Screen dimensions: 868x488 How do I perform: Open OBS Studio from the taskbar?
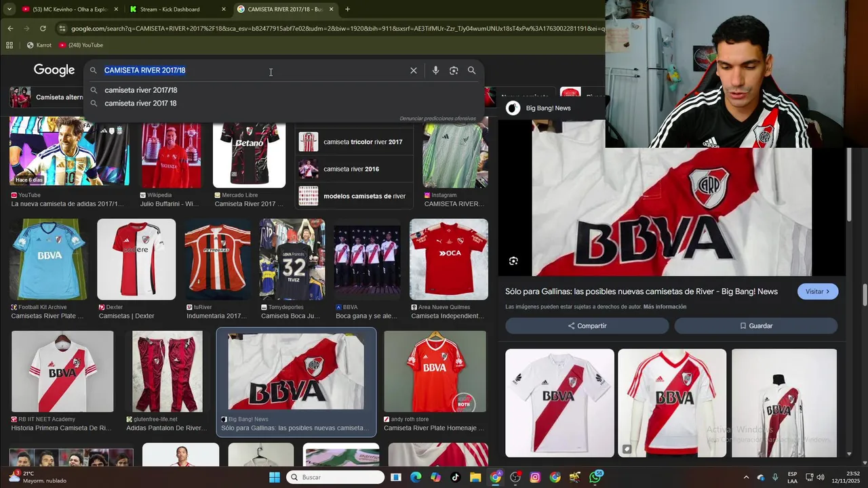click(x=515, y=477)
